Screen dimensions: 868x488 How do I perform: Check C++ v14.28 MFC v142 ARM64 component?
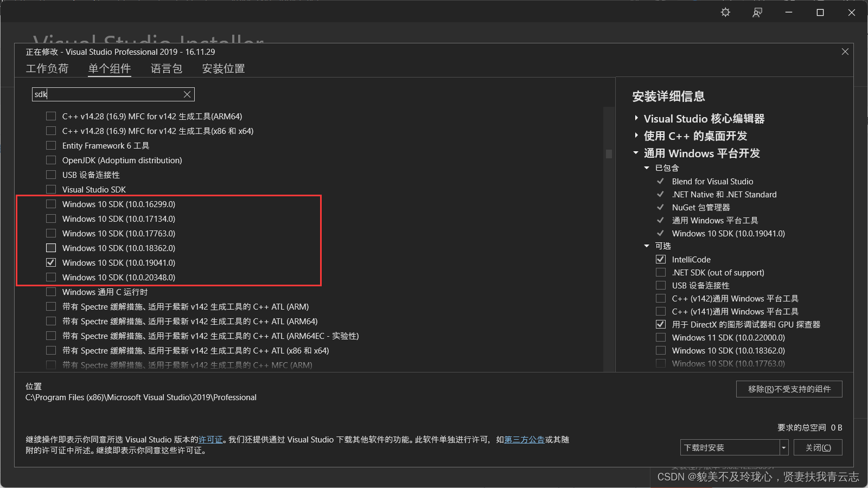tap(51, 116)
